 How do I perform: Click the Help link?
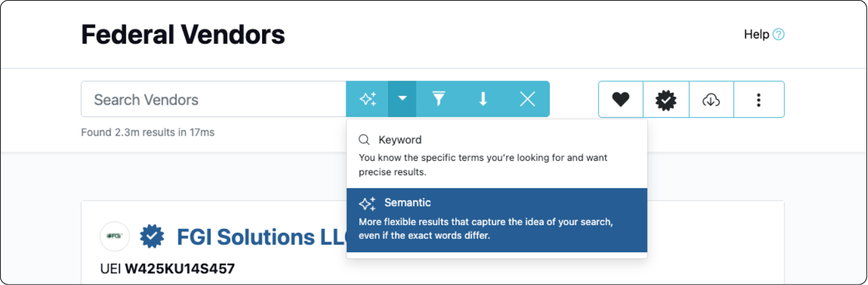[x=756, y=35]
